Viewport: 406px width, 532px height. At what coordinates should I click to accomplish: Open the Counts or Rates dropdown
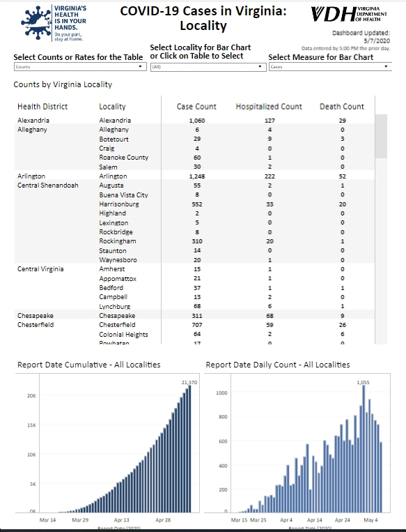coord(79,67)
